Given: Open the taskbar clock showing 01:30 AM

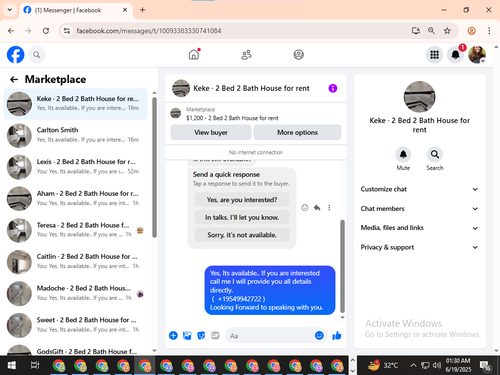Looking at the screenshot, I should click(458, 365).
